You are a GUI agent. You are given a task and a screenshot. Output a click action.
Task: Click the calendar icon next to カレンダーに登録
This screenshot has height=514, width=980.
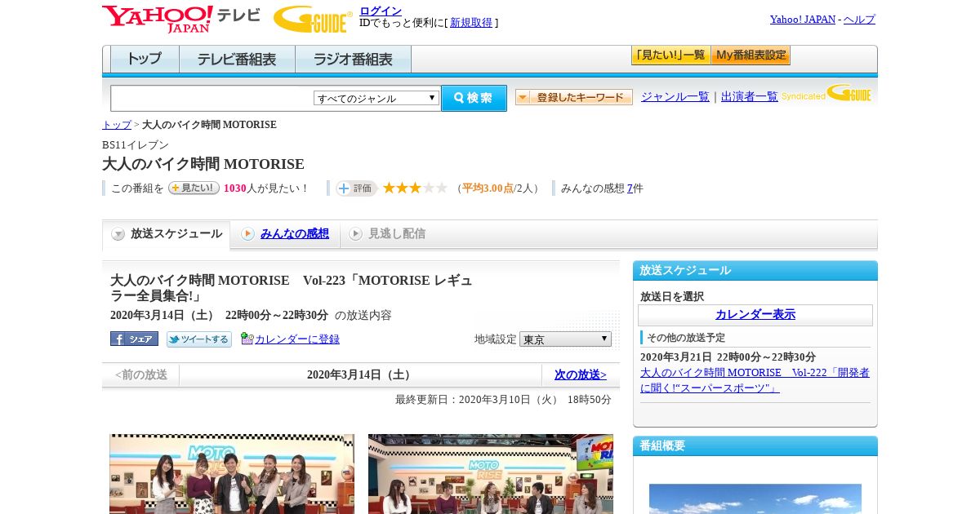[247, 339]
